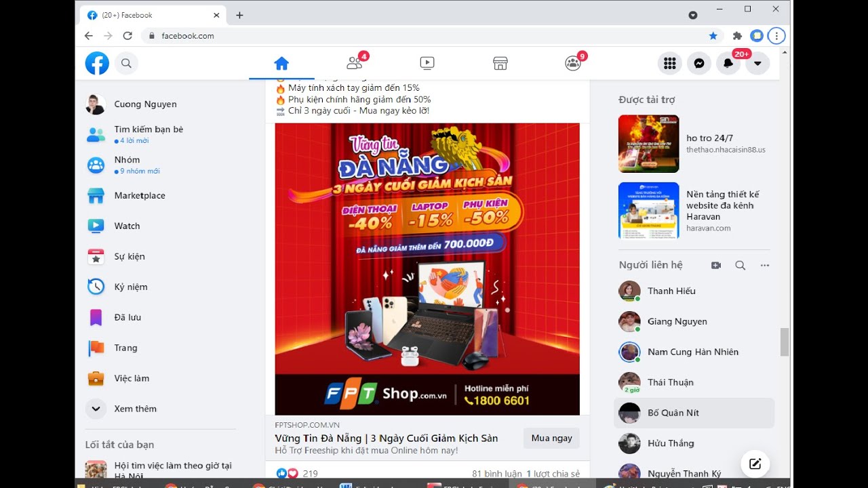Click the Mua ngay button

[551, 438]
